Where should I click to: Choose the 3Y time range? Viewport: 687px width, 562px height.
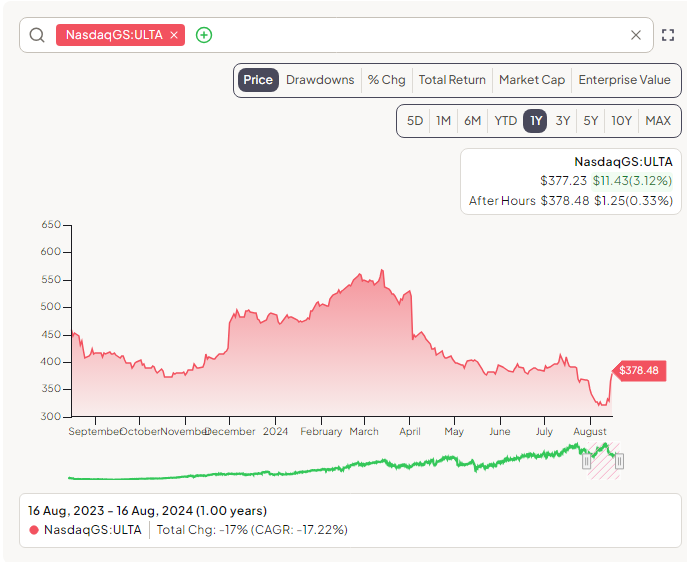click(563, 120)
